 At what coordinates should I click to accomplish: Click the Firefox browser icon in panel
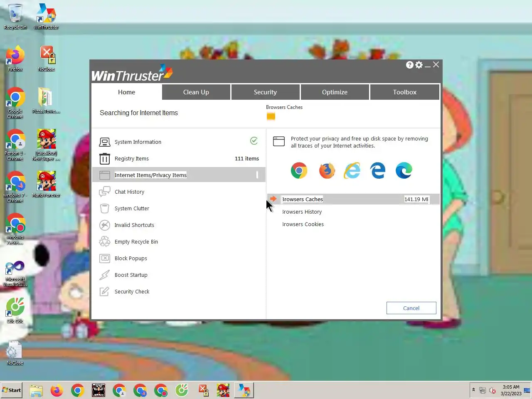[x=327, y=170]
